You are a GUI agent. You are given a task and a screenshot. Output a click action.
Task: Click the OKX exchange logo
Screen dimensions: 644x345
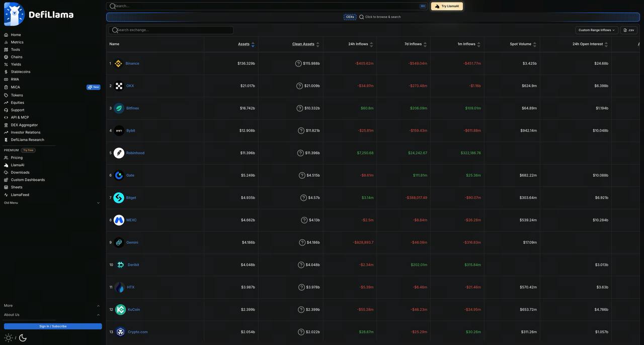click(119, 86)
